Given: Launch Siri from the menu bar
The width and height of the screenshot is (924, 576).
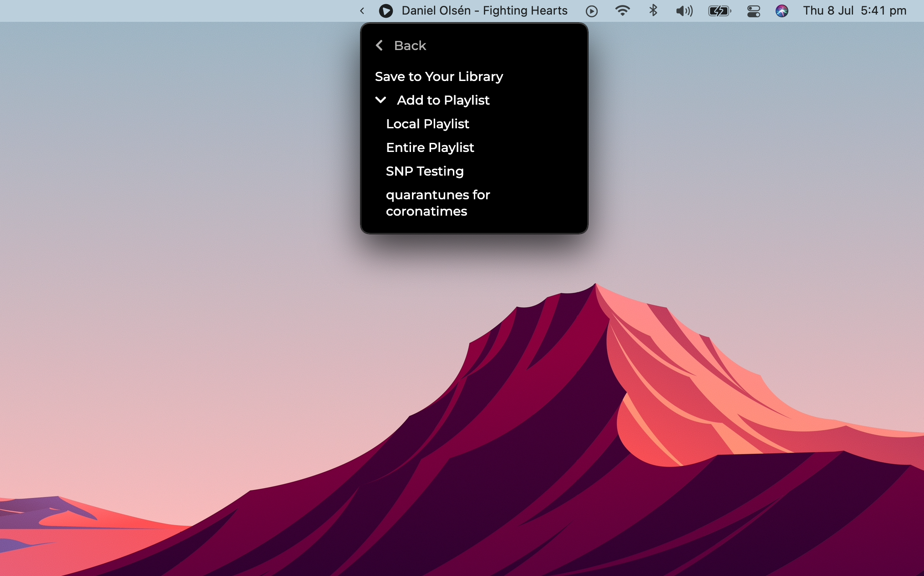Looking at the screenshot, I should tap(782, 11).
